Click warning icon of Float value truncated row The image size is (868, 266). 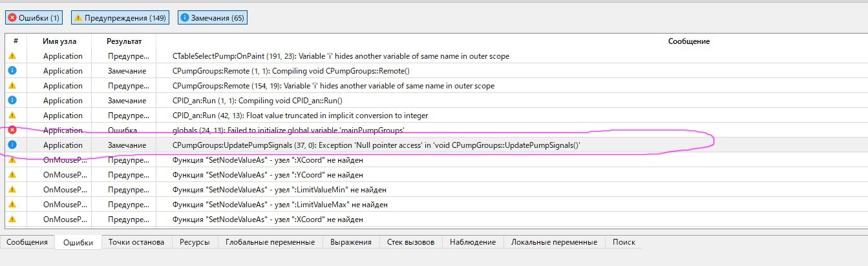[12, 116]
